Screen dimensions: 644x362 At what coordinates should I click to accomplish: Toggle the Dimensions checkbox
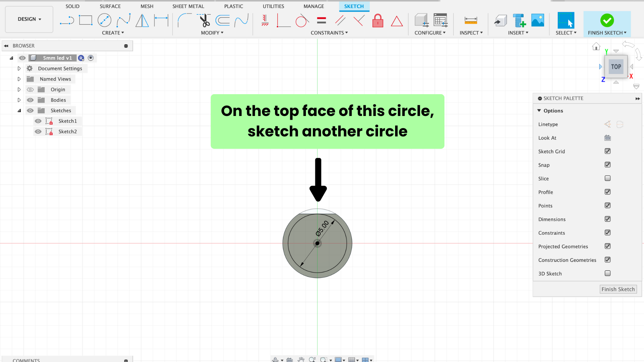click(607, 219)
